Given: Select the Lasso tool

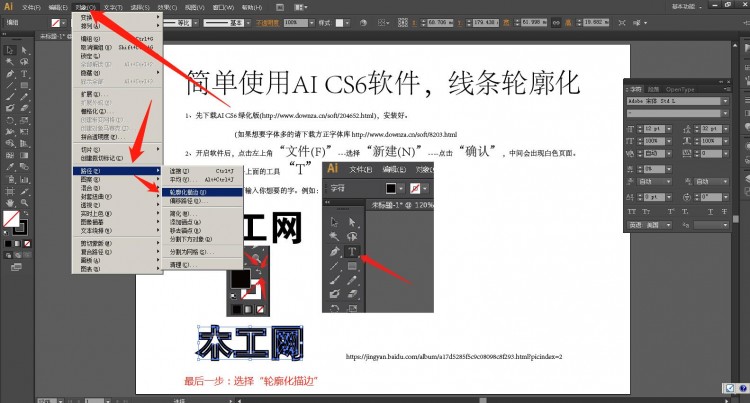Looking at the screenshot, I should point(24,62).
